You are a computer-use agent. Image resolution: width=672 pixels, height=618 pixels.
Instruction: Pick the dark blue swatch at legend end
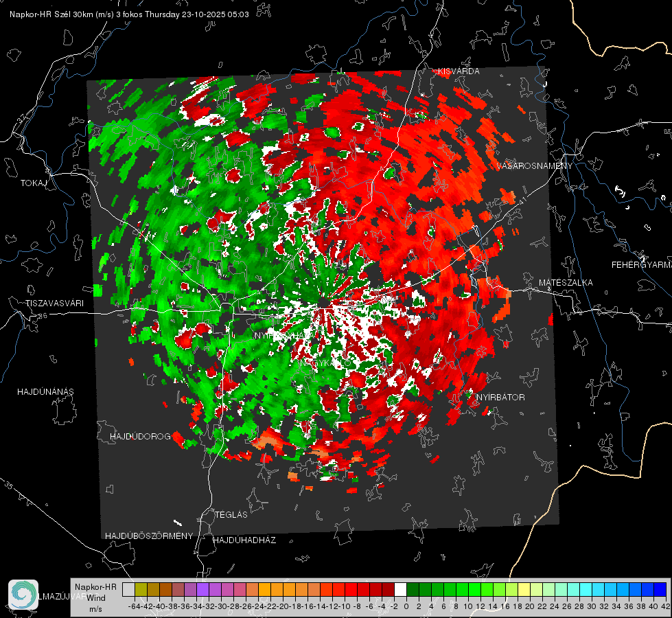tap(660, 589)
